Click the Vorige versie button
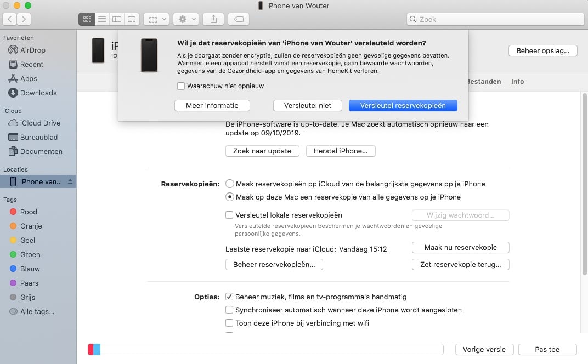The width and height of the screenshot is (588, 364). tap(484, 349)
